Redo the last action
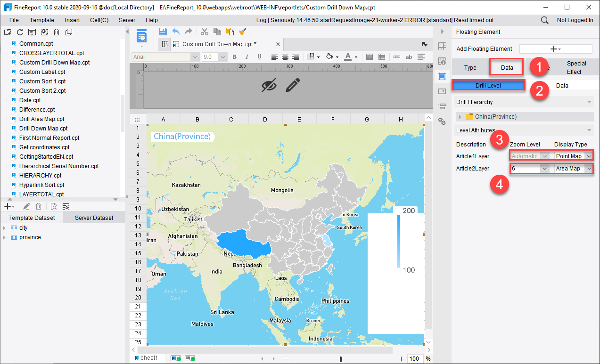Image resolution: width=600 pixels, height=364 pixels. pos(188,32)
